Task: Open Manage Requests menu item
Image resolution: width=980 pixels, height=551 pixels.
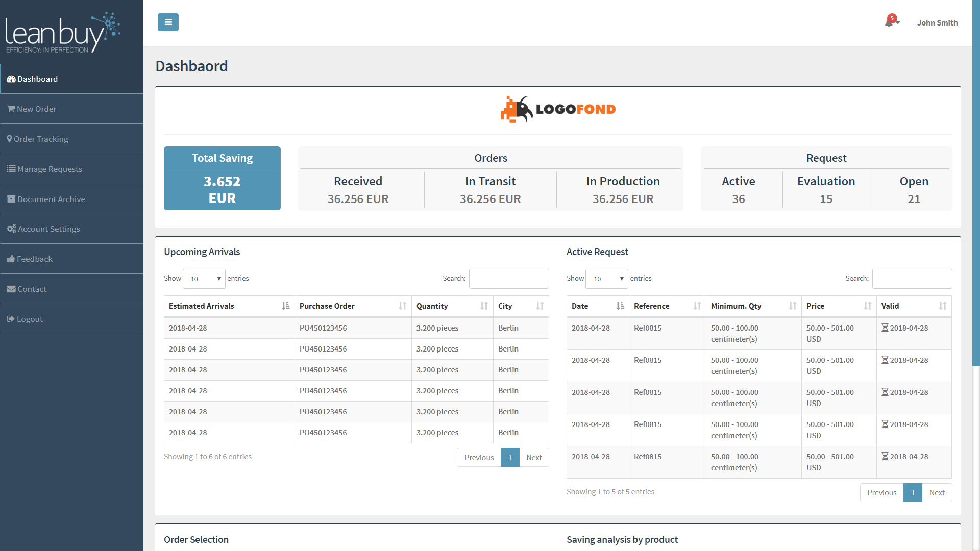Action: point(72,169)
